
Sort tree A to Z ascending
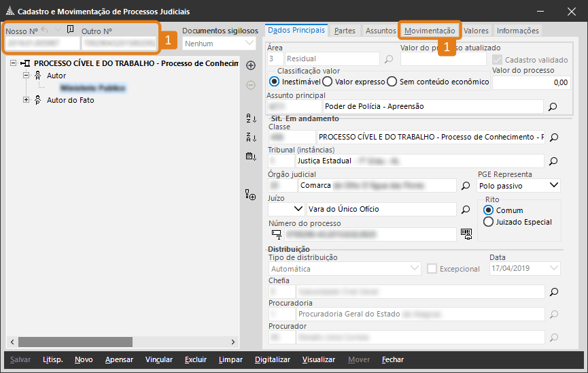tap(250, 118)
